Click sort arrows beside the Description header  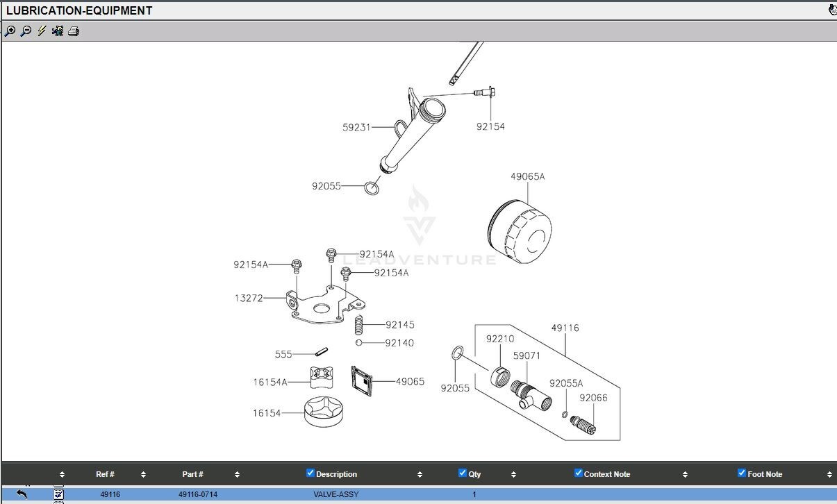point(420,475)
